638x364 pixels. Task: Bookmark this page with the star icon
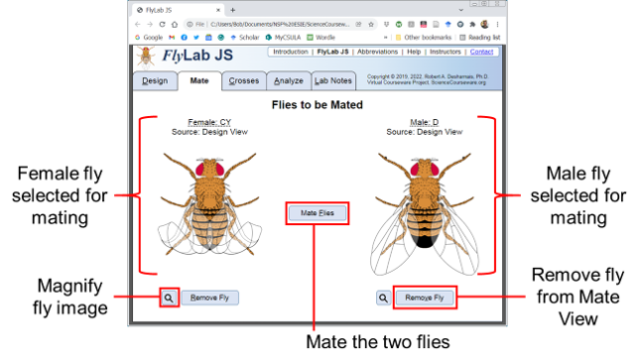pos(371,25)
